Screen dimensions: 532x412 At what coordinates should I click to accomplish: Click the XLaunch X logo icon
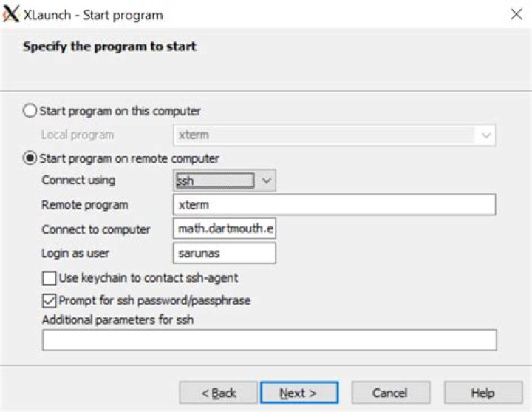[11, 14]
